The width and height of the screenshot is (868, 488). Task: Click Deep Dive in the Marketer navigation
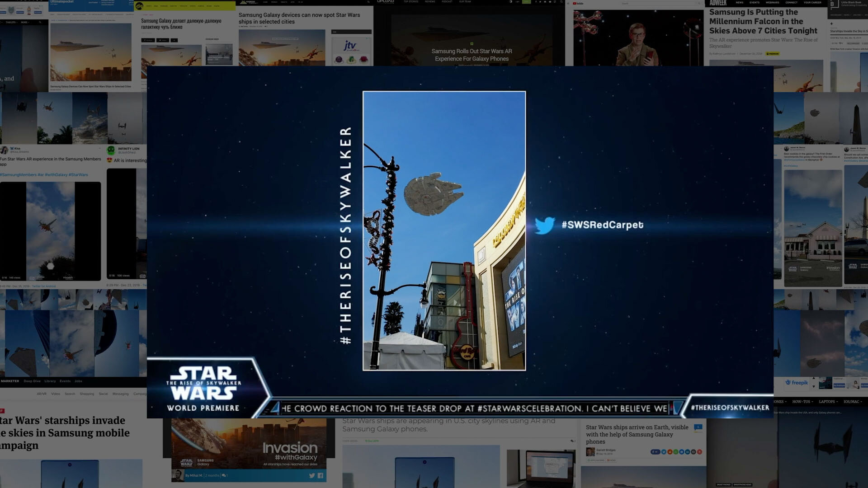point(32,381)
